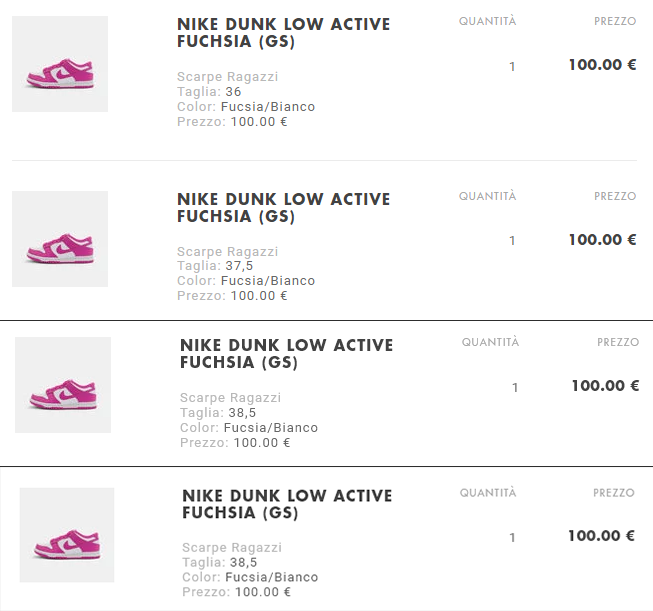Screen dimensions: 653x611
Task: Click the bold 100.00 € price of first item
Action: tap(602, 65)
